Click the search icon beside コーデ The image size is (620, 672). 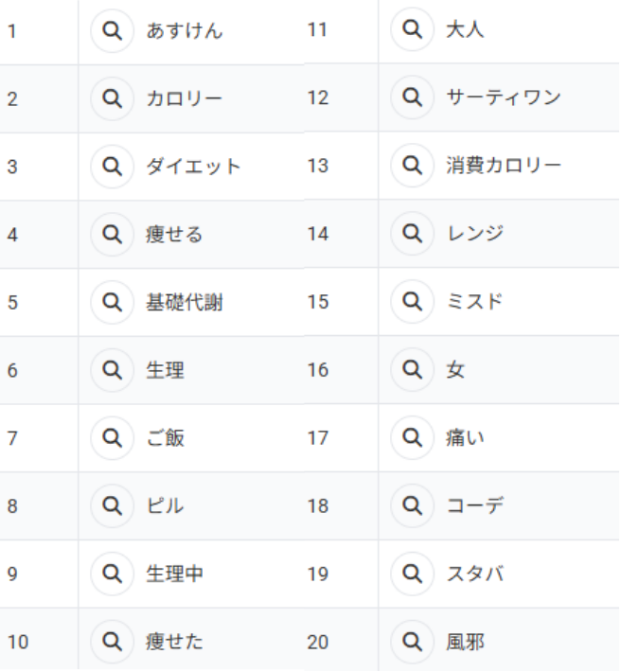coord(413,505)
